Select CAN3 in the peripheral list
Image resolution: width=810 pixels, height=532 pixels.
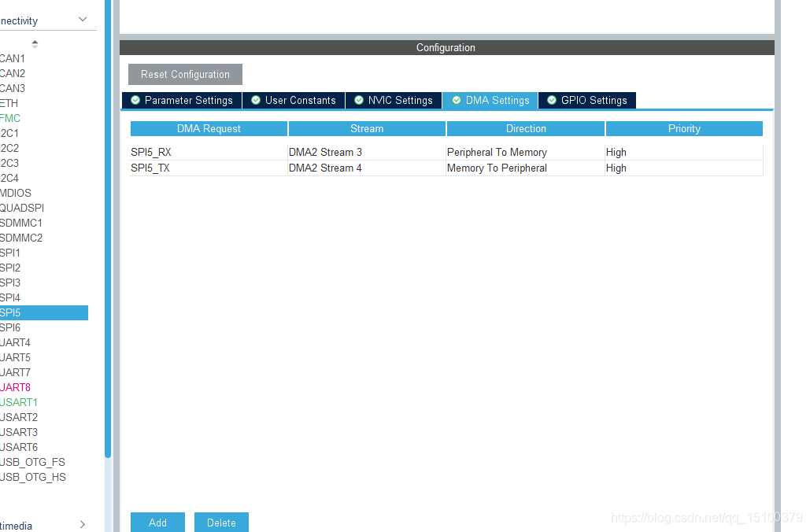13,88
